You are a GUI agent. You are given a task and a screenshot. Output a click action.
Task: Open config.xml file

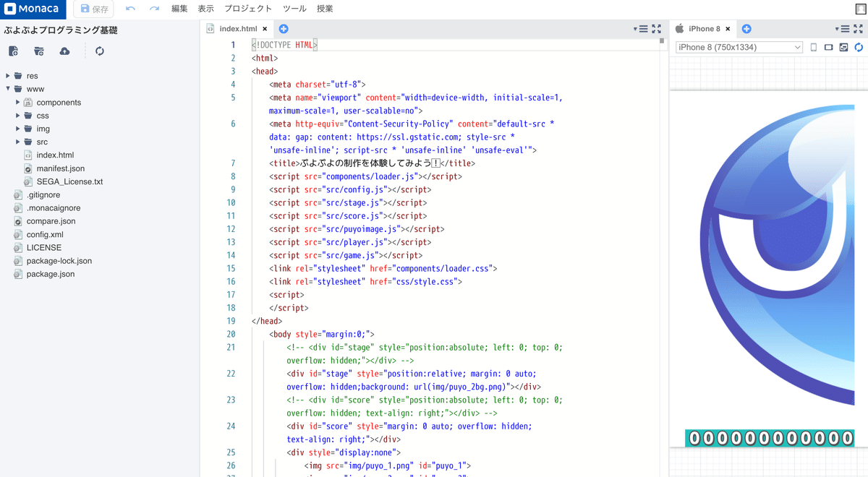45,234
